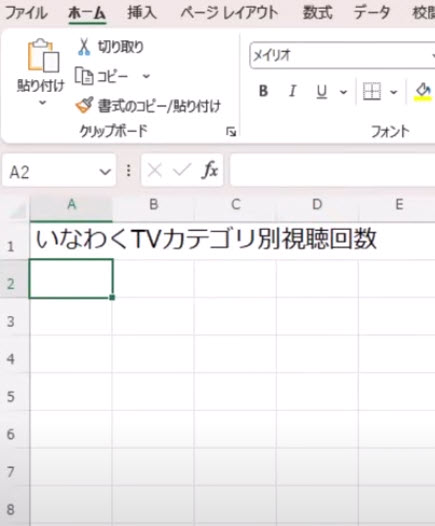Select the Format Painter brush icon
The width and height of the screenshot is (435, 526).
point(84,106)
